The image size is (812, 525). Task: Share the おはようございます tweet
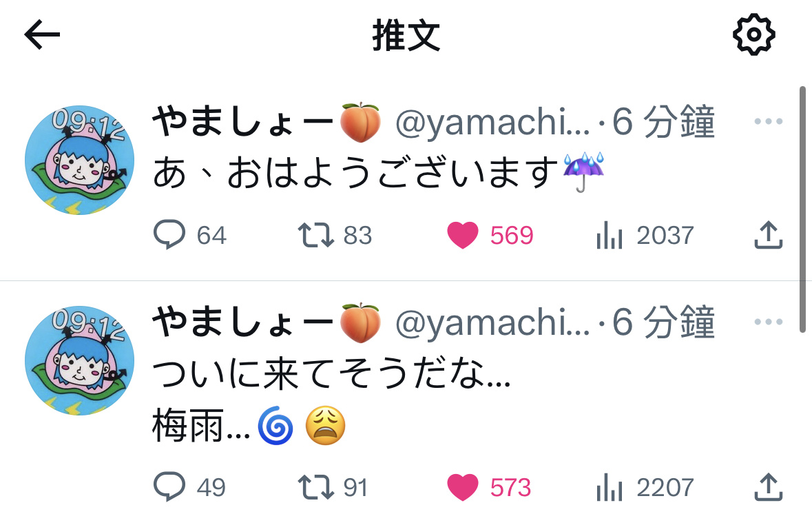point(768,235)
